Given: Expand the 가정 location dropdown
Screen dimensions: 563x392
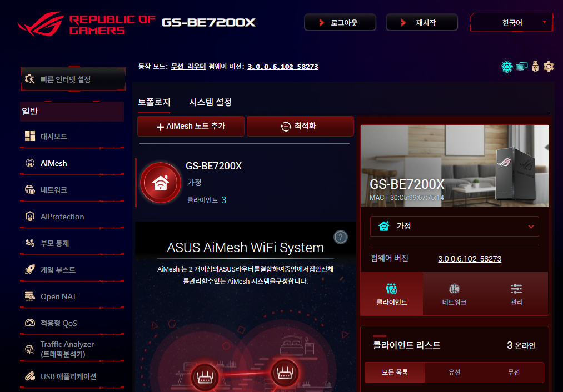Looking at the screenshot, I should (454, 226).
